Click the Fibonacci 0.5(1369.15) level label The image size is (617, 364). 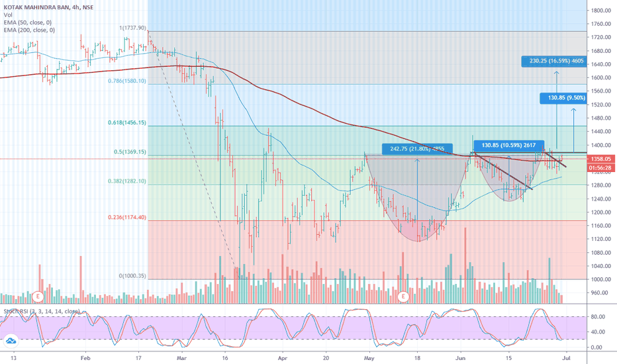pyautogui.click(x=130, y=152)
